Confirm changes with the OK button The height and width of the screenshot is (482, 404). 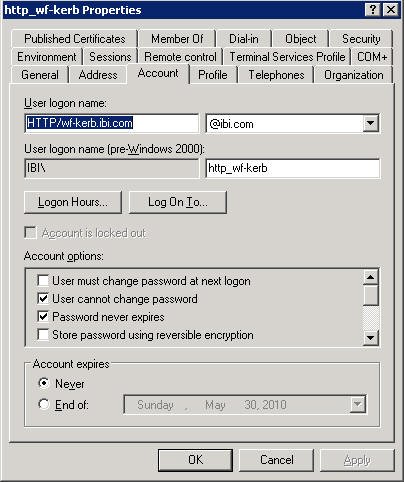(195, 460)
